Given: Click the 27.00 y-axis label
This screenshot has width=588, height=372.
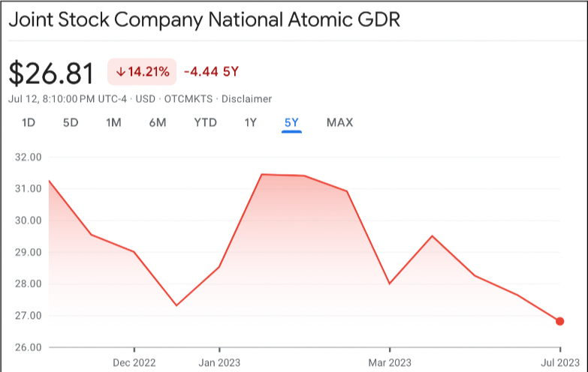Looking at the screenshot, I should 28,316.
